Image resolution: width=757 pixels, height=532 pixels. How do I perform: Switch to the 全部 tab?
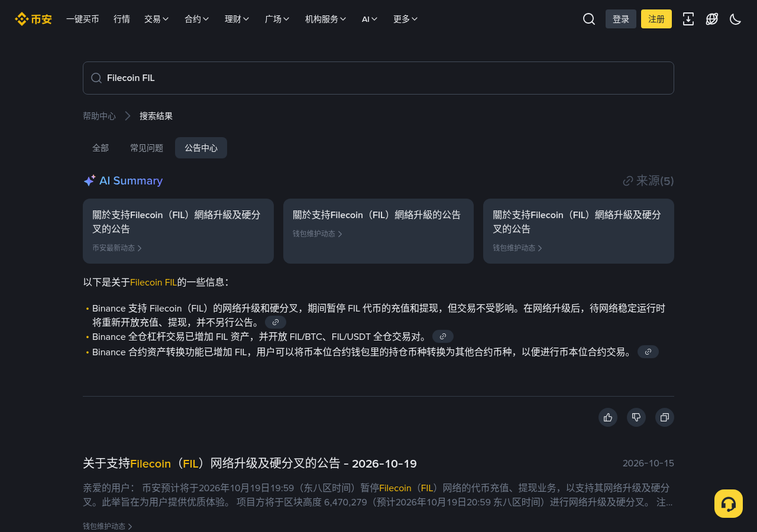pyautogui.click(x=101, y=148)
